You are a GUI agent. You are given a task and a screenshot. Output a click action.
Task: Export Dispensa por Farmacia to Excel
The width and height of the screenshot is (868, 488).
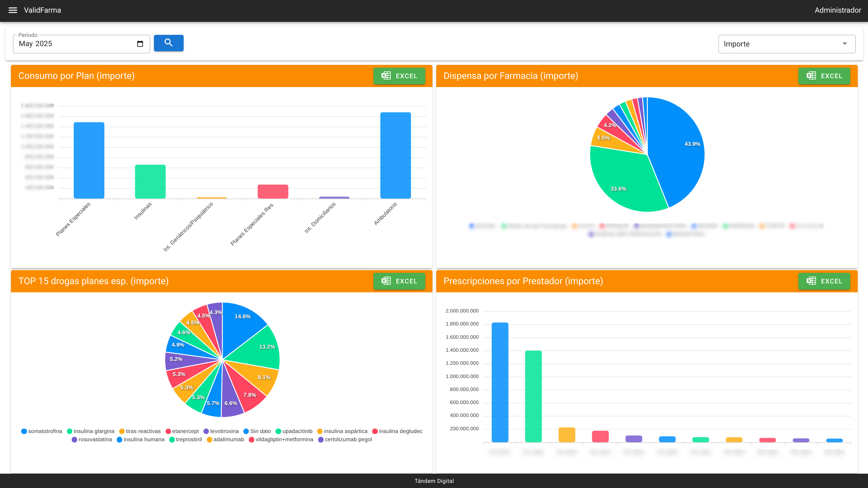click(x=824, y=76)
